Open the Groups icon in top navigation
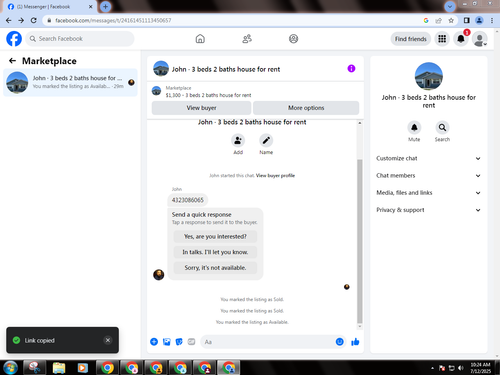The width and height of the screenshot is (500, 375). (x=293, y=39)
